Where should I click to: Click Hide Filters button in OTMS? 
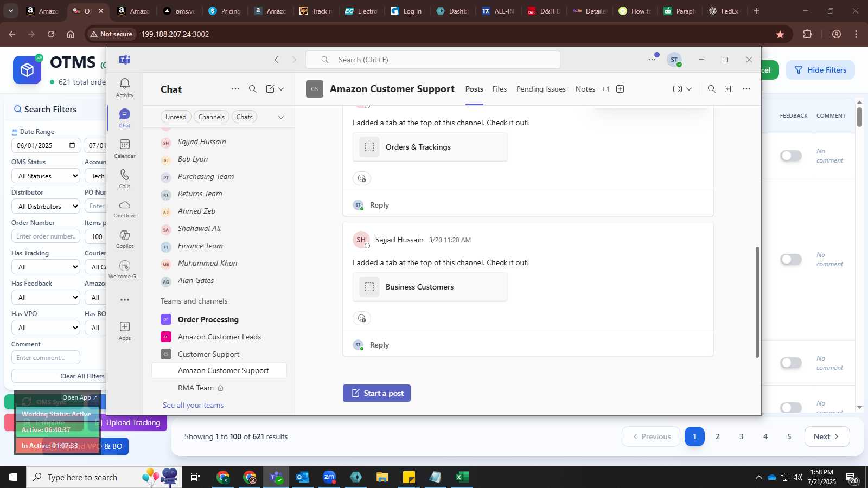point(820,70)
